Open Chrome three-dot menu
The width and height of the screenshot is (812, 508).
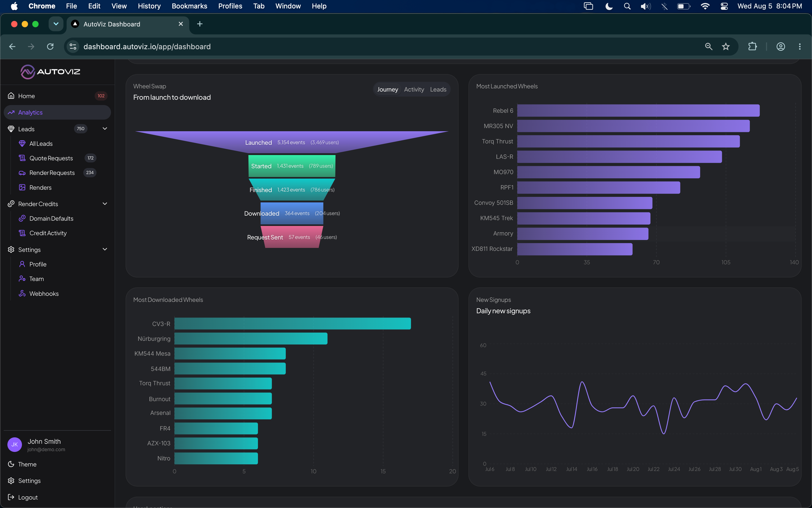[x=800, y=46]
